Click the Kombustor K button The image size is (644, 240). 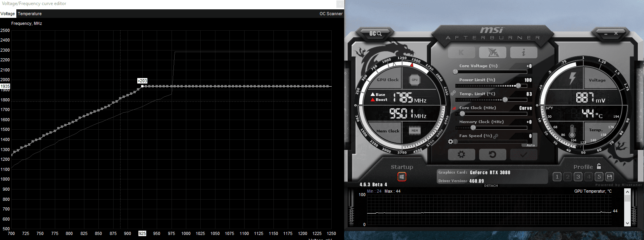(x=461, y=52)
